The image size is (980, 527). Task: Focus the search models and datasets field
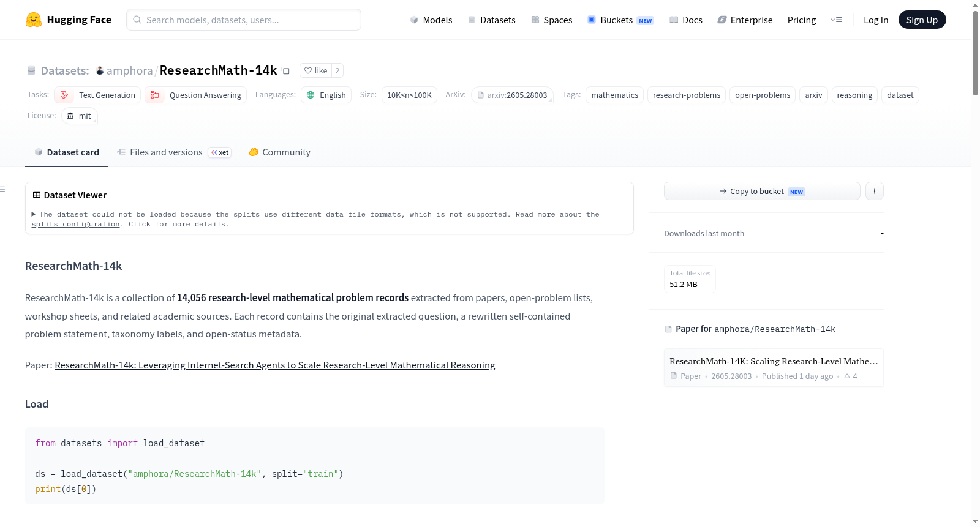[244, 20]
